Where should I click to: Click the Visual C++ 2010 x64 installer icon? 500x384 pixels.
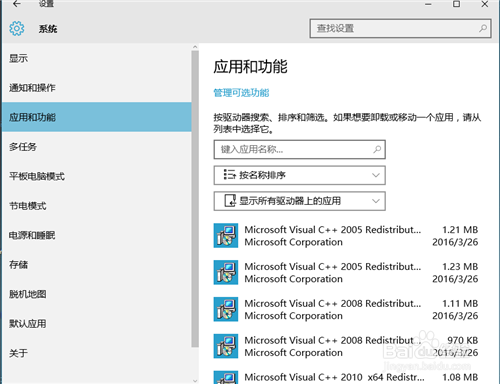click(x=226, y=377)
